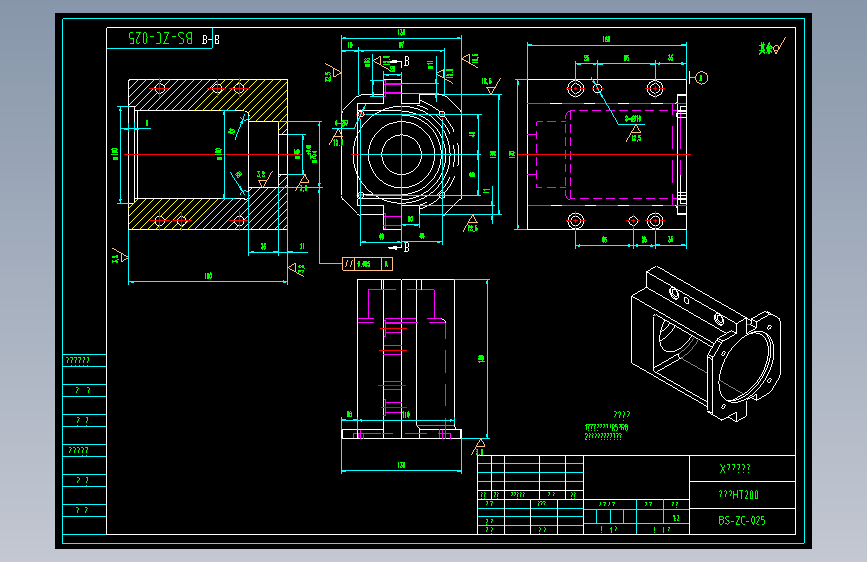This screenshot has height=562, width=867.
Task: Click the datum A circle marker
Action: tap(701, 78)
